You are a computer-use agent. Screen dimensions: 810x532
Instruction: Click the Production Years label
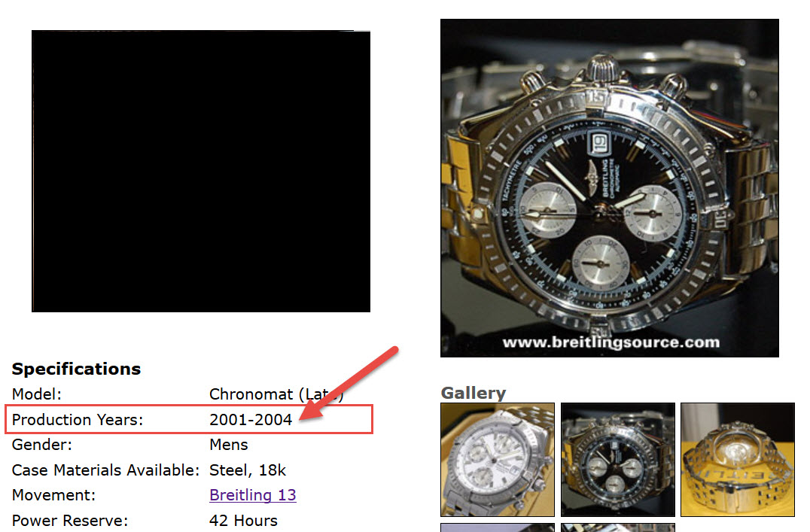pyautogui.click(x=78, y=419)
